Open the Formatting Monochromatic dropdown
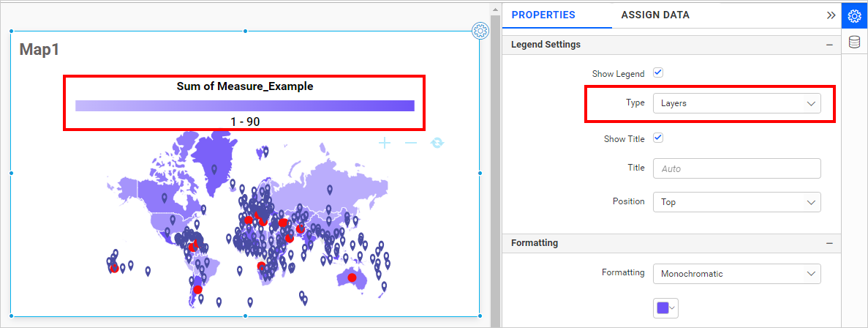868x328 pixels. coord(736,274)
